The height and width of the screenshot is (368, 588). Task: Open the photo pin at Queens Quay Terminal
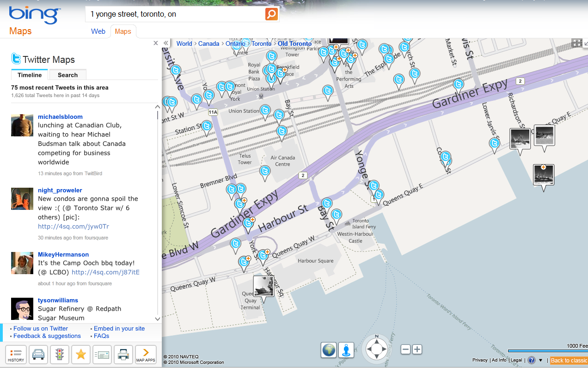(x=264, y=288)
